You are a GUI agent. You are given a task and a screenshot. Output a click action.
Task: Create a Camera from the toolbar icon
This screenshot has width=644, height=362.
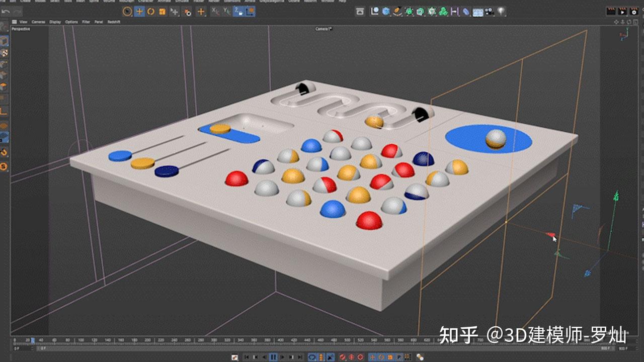(489, 11)
